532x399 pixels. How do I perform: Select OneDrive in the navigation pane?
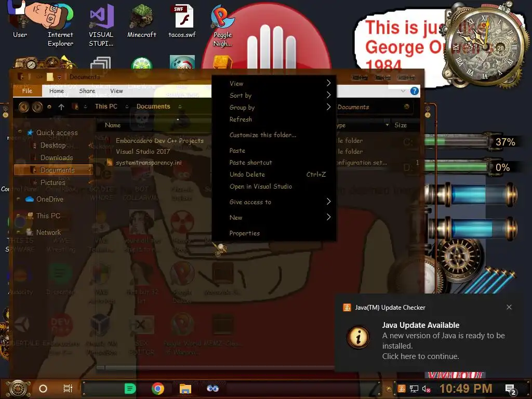(x=49, y=199)
